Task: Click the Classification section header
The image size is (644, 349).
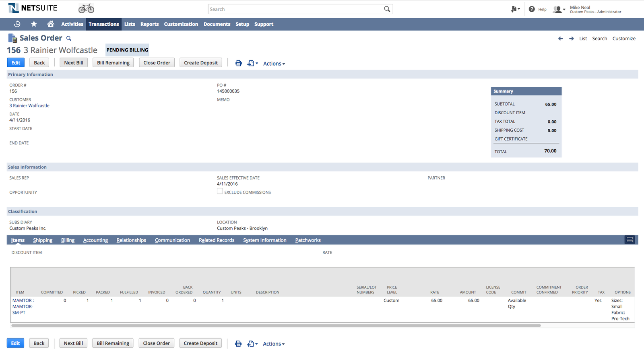Action: tap(322, 211)
